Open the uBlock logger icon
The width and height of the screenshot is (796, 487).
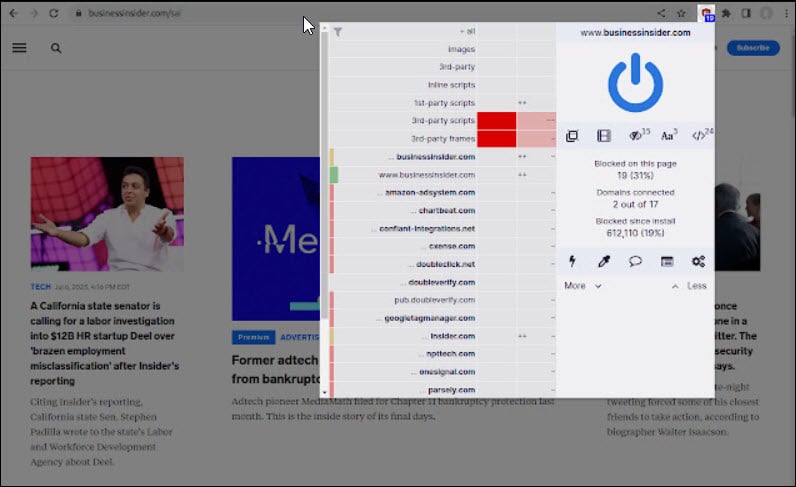pyautogui.click(x=667, y=261)
